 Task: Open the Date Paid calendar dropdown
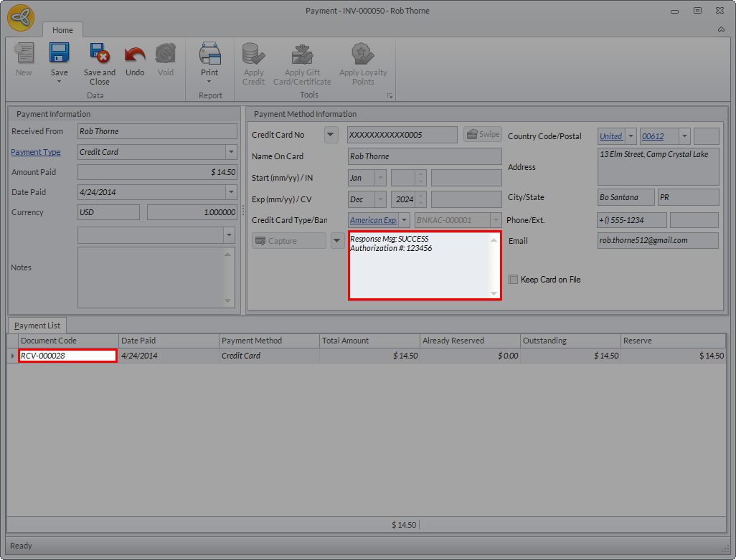231,192
